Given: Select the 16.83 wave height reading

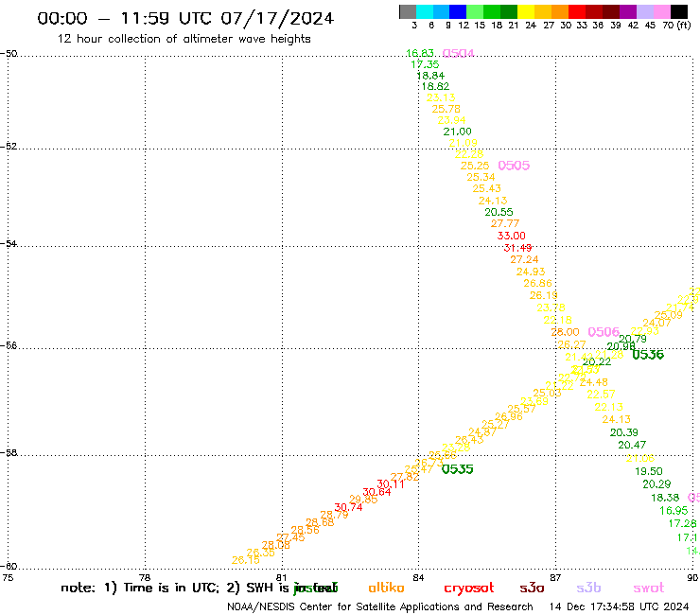Looking at the screenshot, I should click(420, 53).
